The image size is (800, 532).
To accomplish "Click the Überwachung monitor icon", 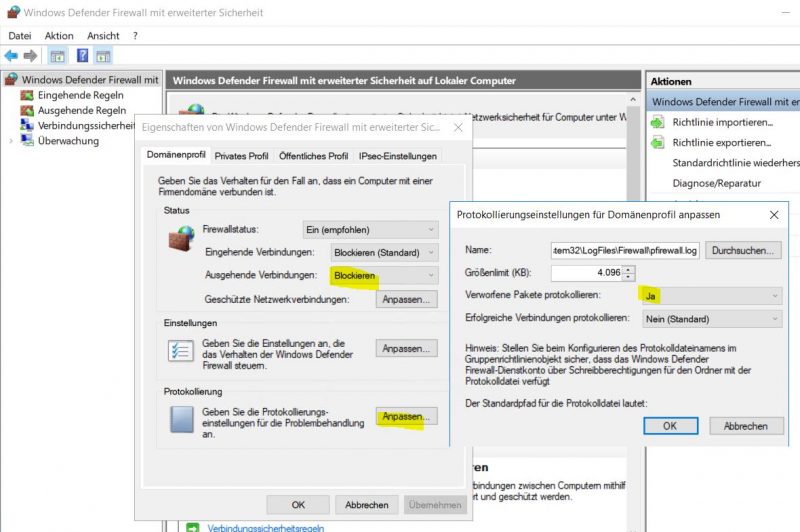I will click(27, 140).
